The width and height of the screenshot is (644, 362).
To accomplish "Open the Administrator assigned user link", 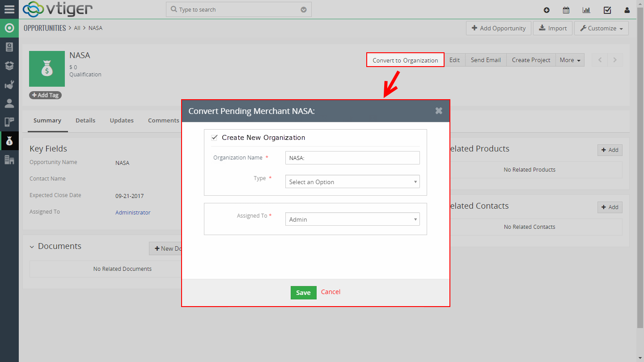I will (133, 213).
